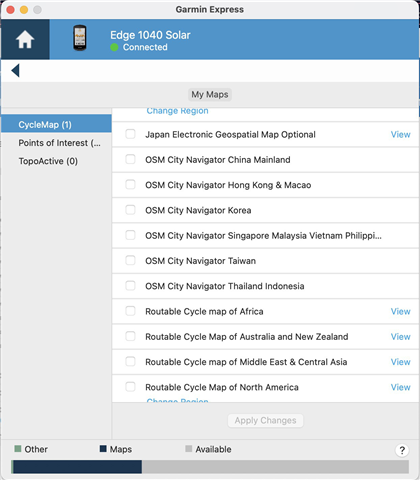
Task: Check OSM City Navigator Taiwan
Action: pyautogui.click(x=130, y=260)
